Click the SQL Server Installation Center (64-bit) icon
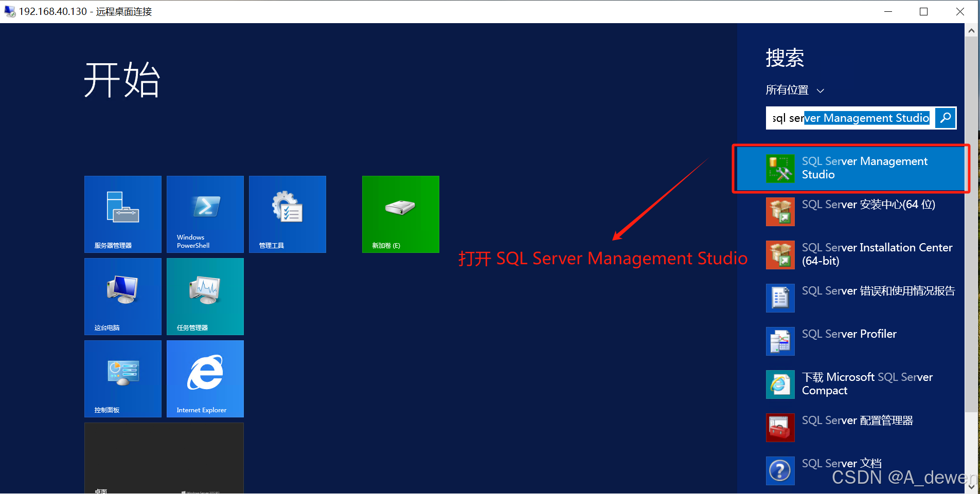 click(780, 255)
